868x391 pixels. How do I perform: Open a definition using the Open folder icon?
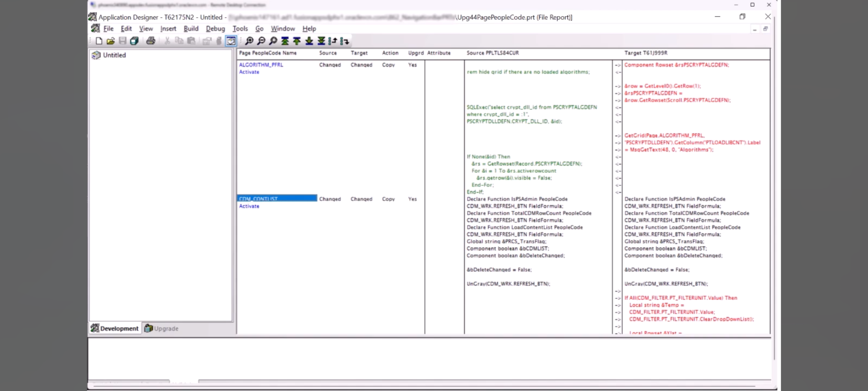point(111,41)
